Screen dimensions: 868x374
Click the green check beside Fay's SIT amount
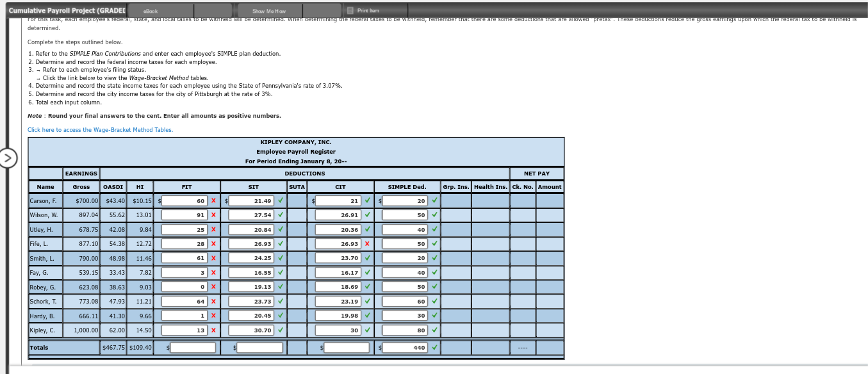pyautogui.click(x=281, y=272)
